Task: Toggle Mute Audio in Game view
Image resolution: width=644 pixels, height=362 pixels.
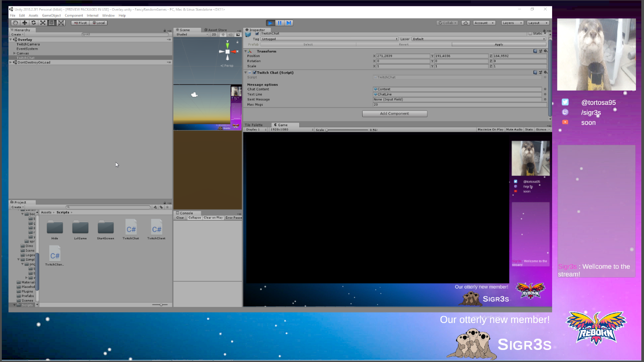Action: point(514,129)
